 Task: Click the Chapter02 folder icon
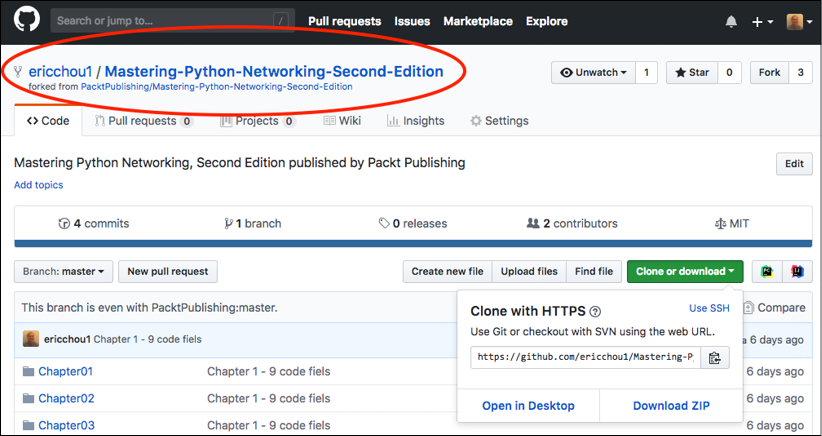pos(28,398)
